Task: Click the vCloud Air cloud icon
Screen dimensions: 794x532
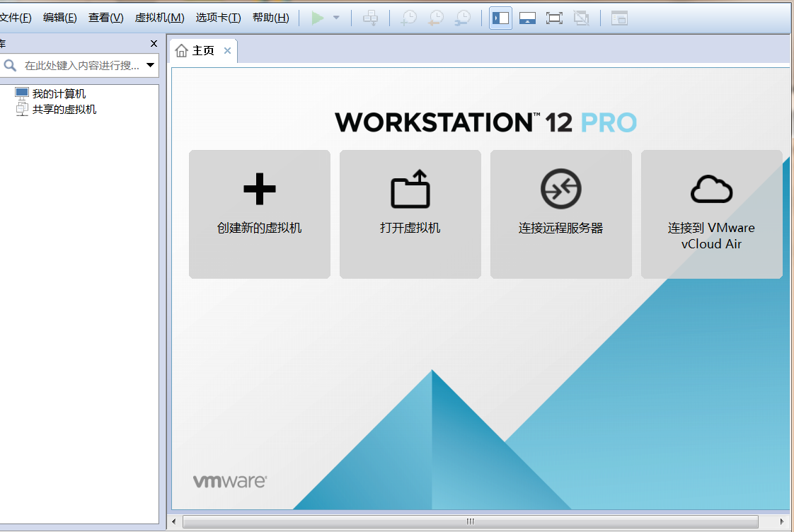Action: click(x=711, y=190)
